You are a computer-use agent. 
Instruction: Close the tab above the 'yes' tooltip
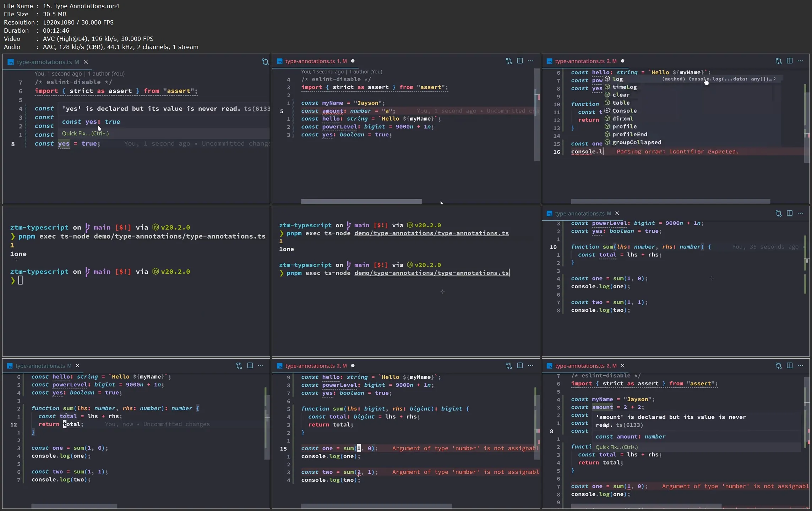coord(86,62)
